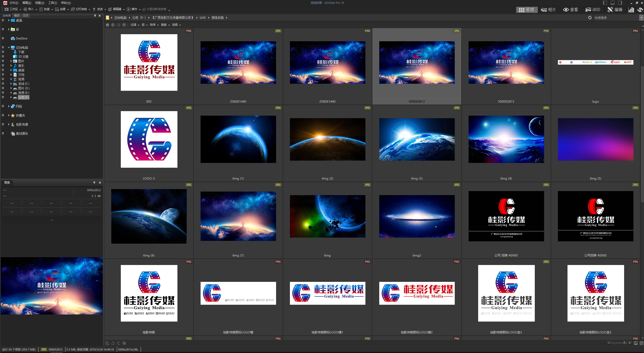
Task: Rotate selected image left
Action: pyautogui.click(x=113, y=343)
